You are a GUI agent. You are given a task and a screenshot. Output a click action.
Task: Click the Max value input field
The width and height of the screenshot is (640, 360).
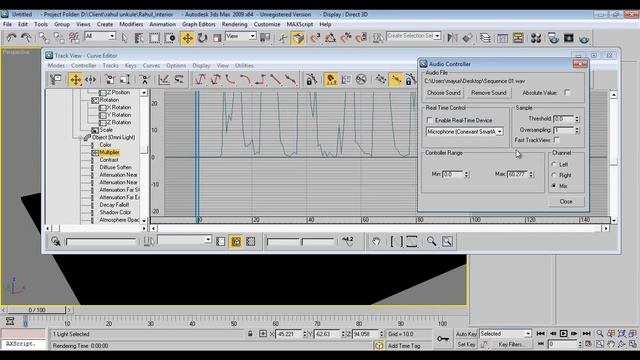point(517,174)
